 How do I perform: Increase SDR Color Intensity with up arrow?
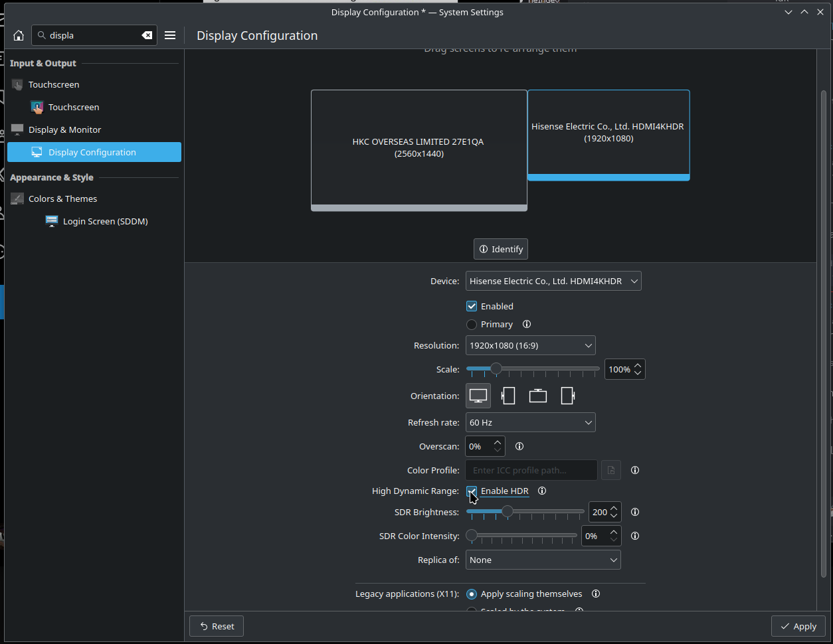pos(614,531)
